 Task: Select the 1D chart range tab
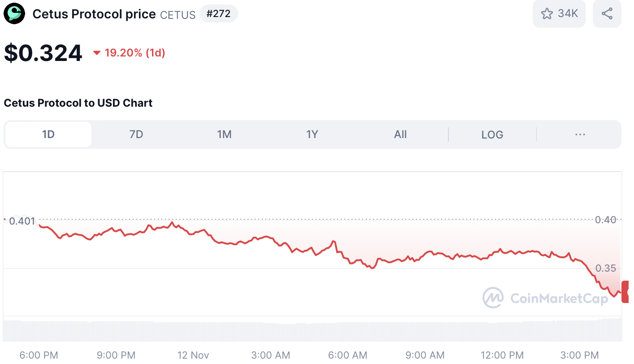48,134
